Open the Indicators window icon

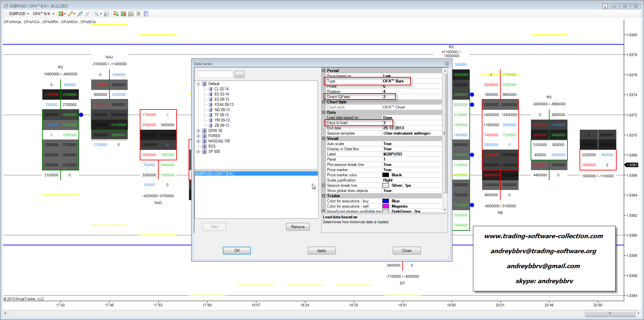click(131, 14)
